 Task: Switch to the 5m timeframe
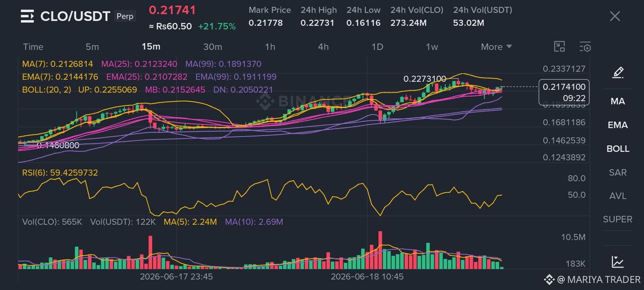92,47
